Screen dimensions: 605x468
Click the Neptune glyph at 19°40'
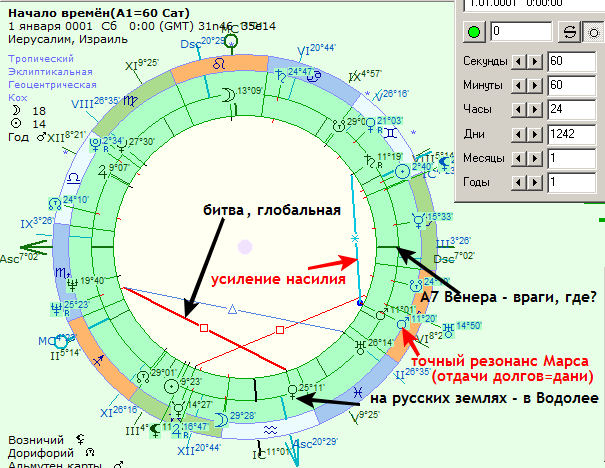[72, 285]
